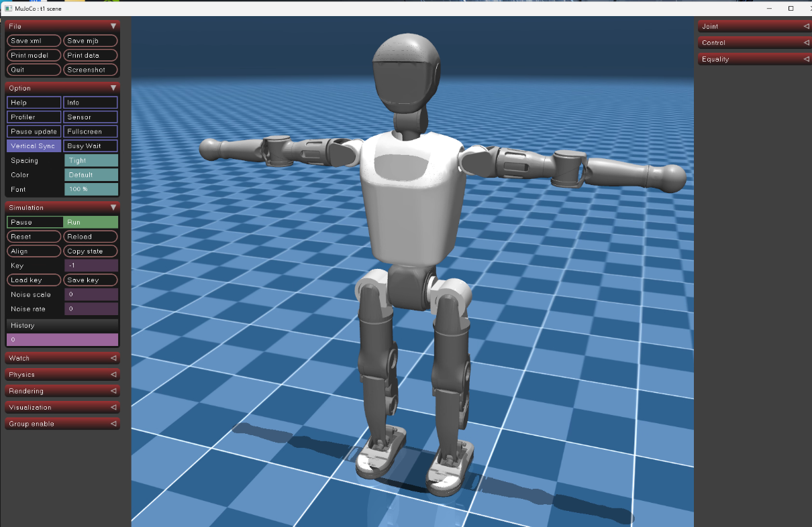Click Copy state button
Screen dimensions: 812x527
pos(91,251)
